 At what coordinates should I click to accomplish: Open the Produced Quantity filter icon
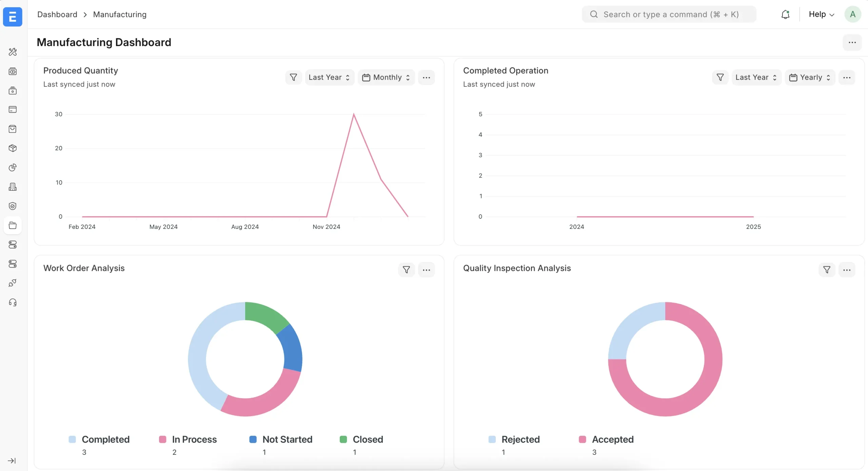293,77
